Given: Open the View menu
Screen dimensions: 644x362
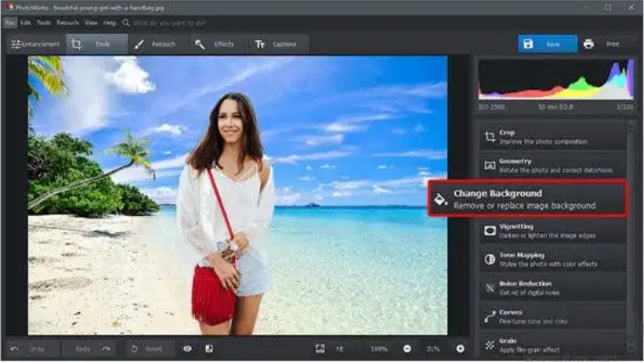Looking at the screenshot, I should click(91, 23).
